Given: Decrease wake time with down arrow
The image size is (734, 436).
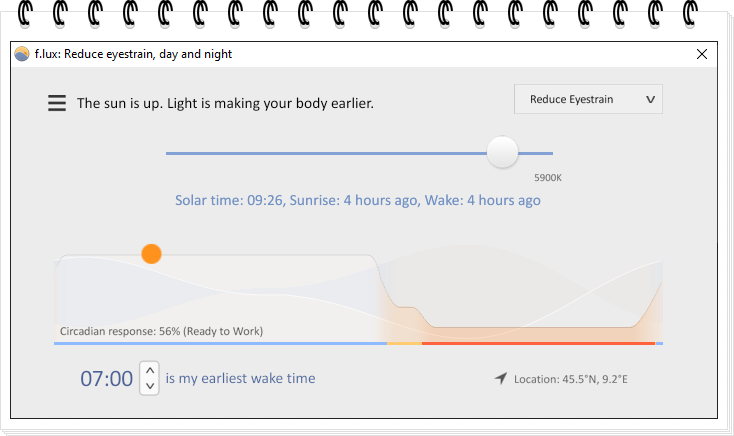Looking at the screenshot, I should pos(150,386).
